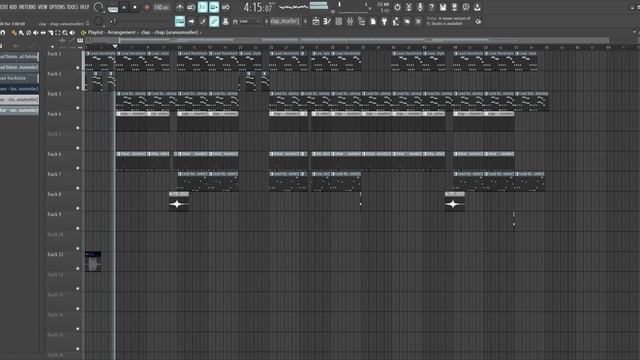640x360 pixels.
Task: Toggle typing keyboard to piano icon
Action: pos(180,21)
